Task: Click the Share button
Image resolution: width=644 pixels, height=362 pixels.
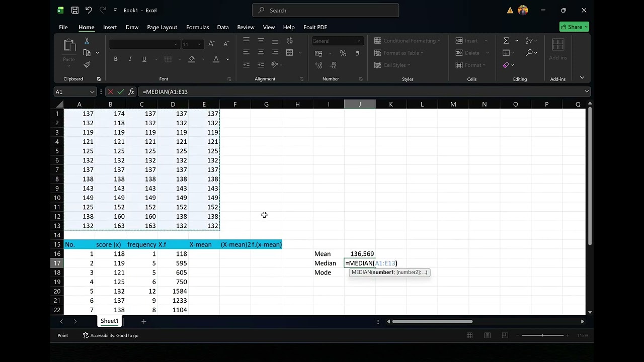Action: (x=574, y=27)
